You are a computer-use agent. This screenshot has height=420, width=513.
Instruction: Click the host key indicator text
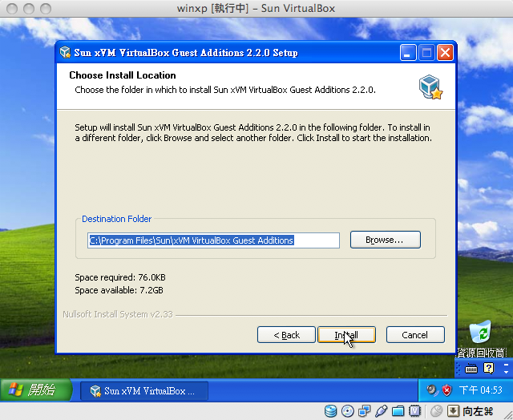tap(478, 411)
